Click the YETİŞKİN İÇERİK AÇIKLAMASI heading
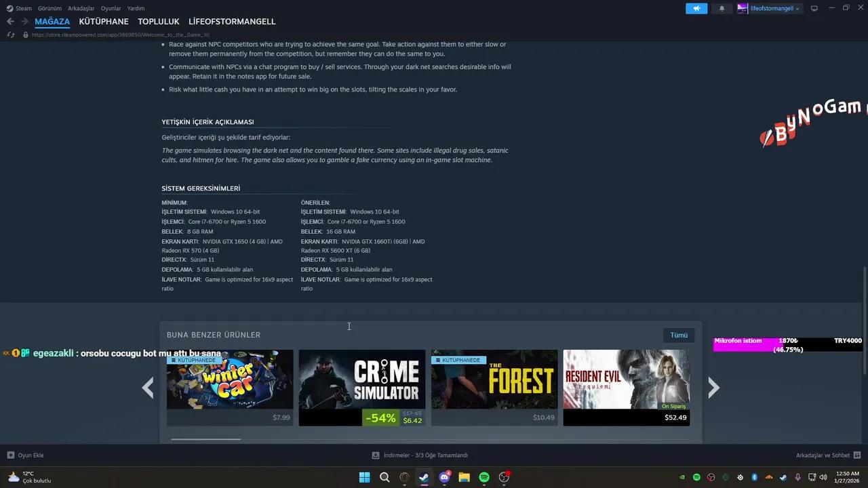The height and width of the screenshot is (488, 868). pos(208,122)
